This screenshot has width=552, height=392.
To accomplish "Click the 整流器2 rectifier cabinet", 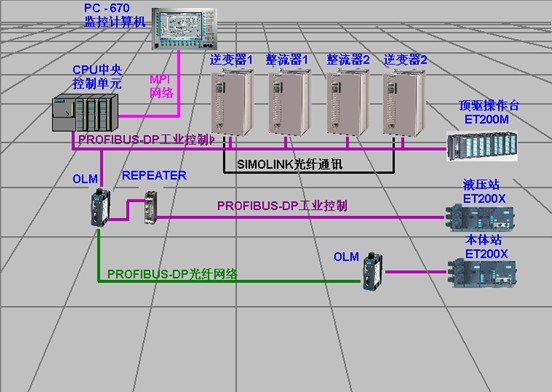I will coord(347,102).
